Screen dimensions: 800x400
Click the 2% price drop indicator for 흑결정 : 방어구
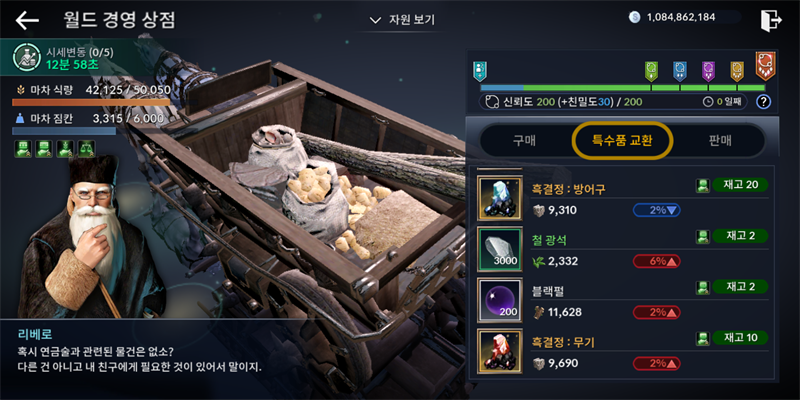tap(656, 210)
